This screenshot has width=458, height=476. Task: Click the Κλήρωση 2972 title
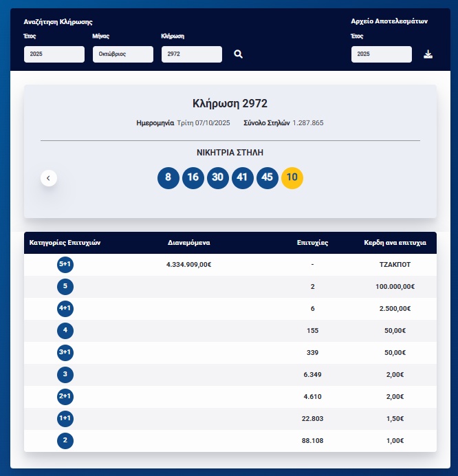click(230, 104)
